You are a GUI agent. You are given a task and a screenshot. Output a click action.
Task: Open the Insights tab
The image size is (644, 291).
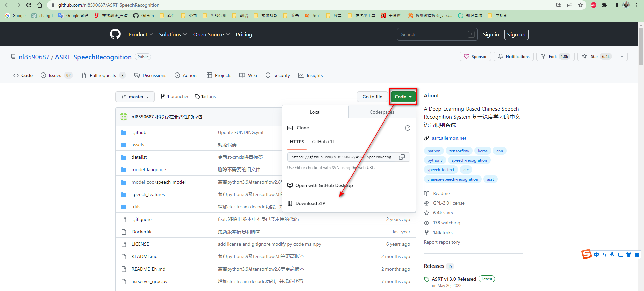(311, 75)
